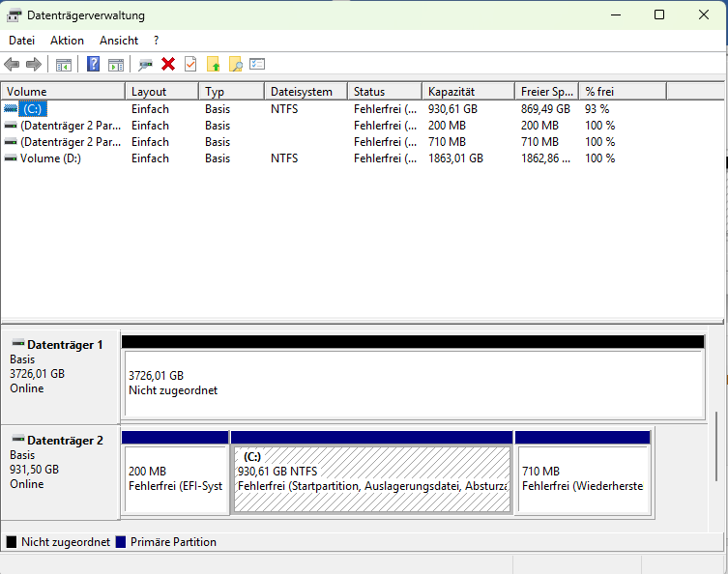Maximize the Datenträgerverwaltung window
728x574 pixels.
click(659, 14)
